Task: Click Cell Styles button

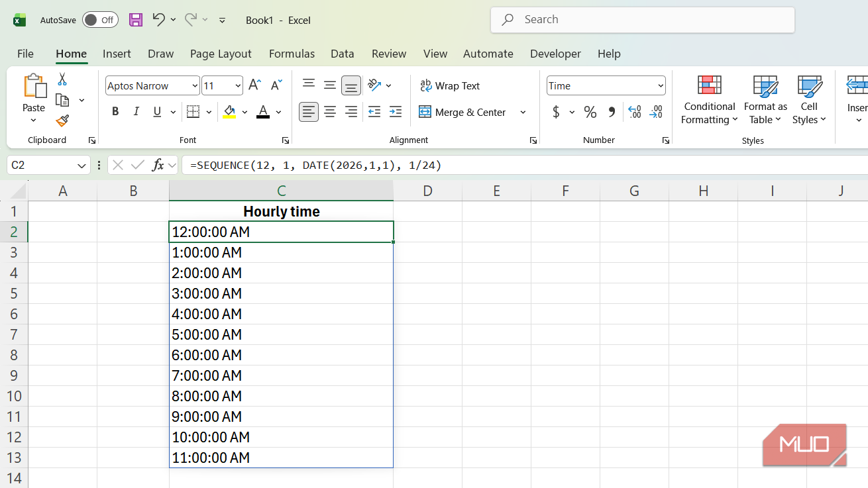Action: point(809,100)
